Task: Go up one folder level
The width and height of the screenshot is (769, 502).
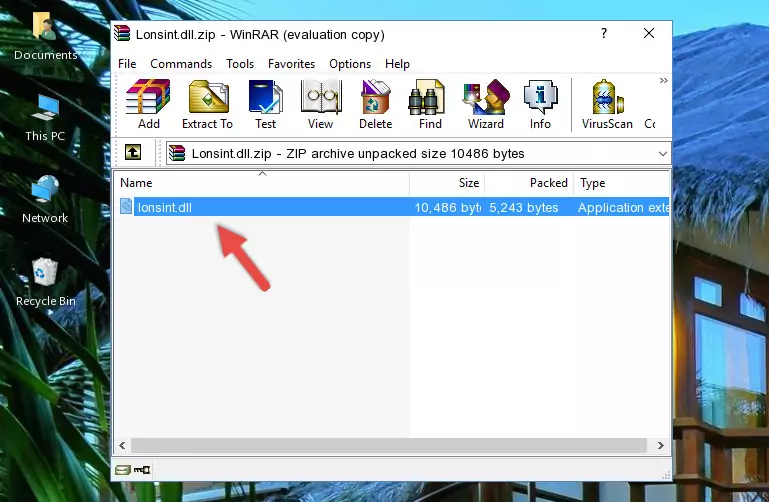Action: tap(133, 152)
